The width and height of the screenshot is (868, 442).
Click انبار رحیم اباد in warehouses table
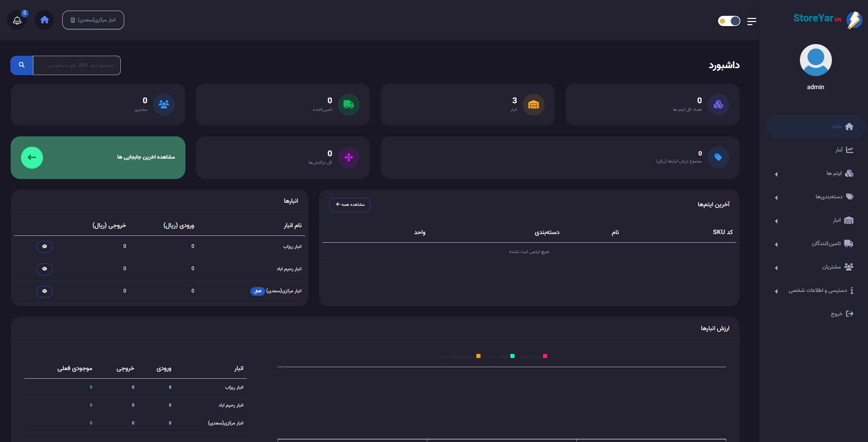click(x=289, y=269)
